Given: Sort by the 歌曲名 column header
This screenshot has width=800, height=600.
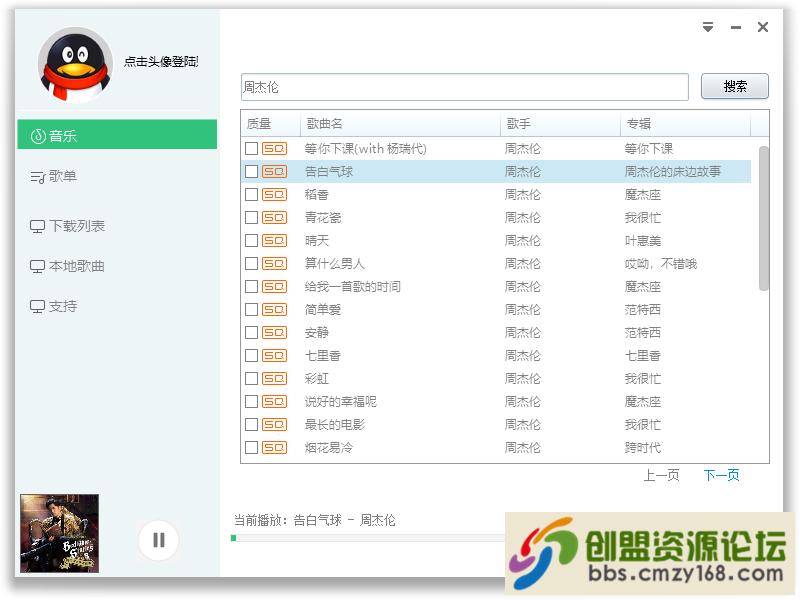Looking at the screenshot, I should tap(400, 123).
